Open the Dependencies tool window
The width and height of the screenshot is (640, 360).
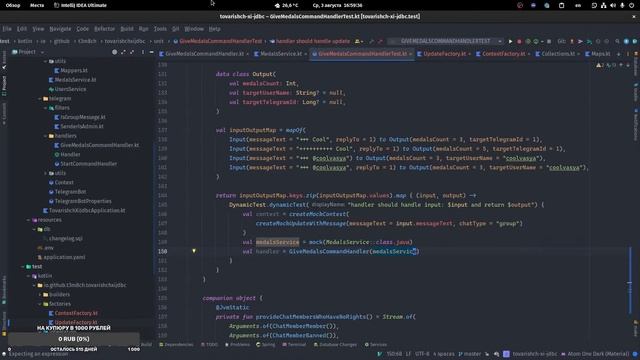click(x=176, y=344)
